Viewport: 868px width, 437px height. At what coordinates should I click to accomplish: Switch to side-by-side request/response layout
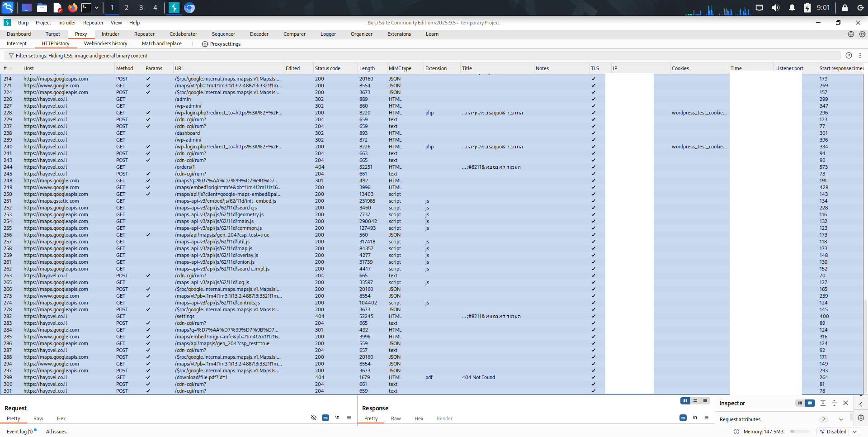[x=685, y=401]
